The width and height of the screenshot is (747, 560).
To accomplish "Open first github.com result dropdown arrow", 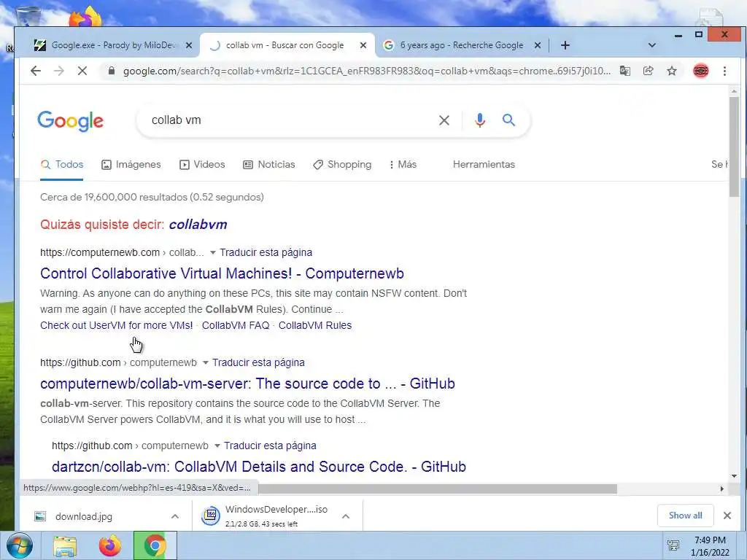I will [205, 362].
